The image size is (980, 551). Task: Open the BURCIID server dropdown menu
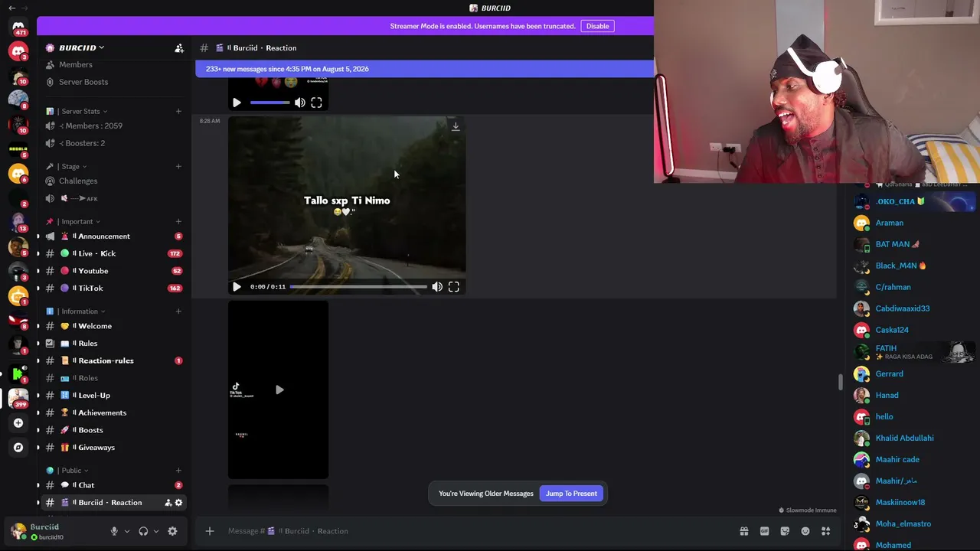pyautogui.click(x=81, y=48)
